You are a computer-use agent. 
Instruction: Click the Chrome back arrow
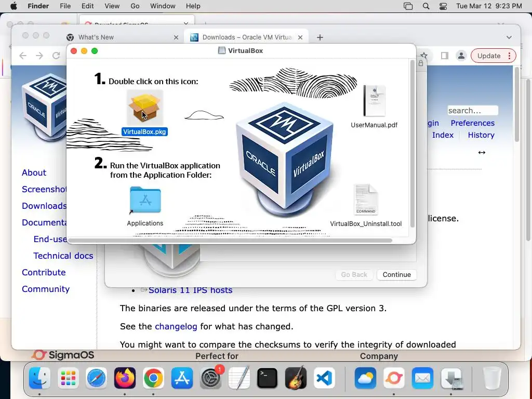[x=23, y=56]
